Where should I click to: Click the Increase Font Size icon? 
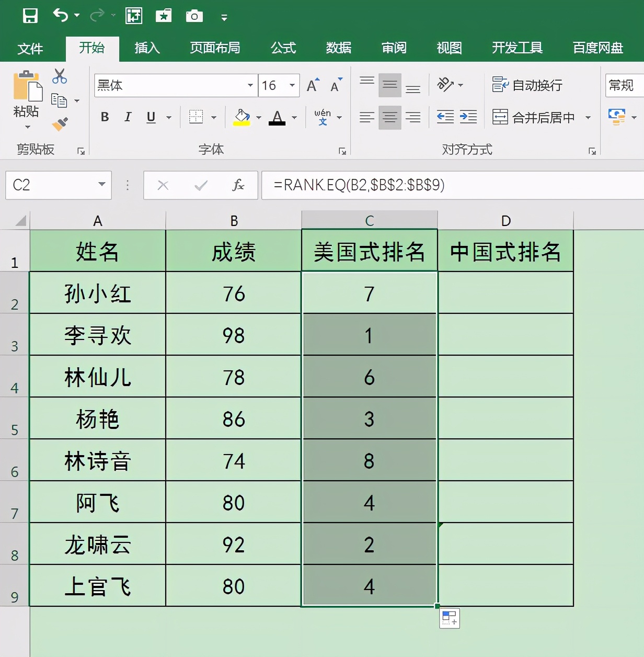point(313,85)
